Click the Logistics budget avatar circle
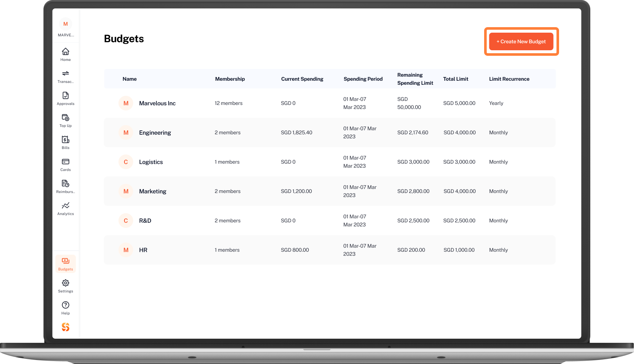This screenshot has width=634, height=364. [x=126, y=162]
